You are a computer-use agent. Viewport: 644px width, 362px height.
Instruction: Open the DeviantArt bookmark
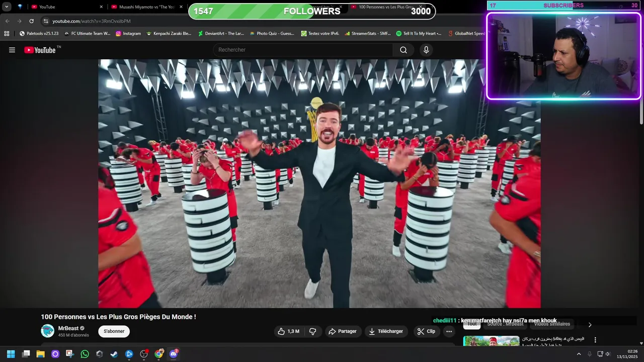pos(221,34)
